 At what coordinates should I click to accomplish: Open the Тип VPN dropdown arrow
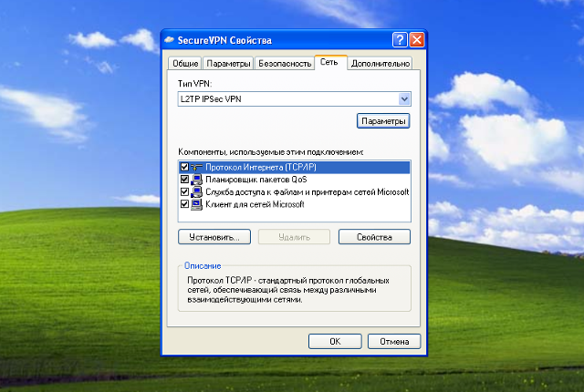click(x=404, y=99)
